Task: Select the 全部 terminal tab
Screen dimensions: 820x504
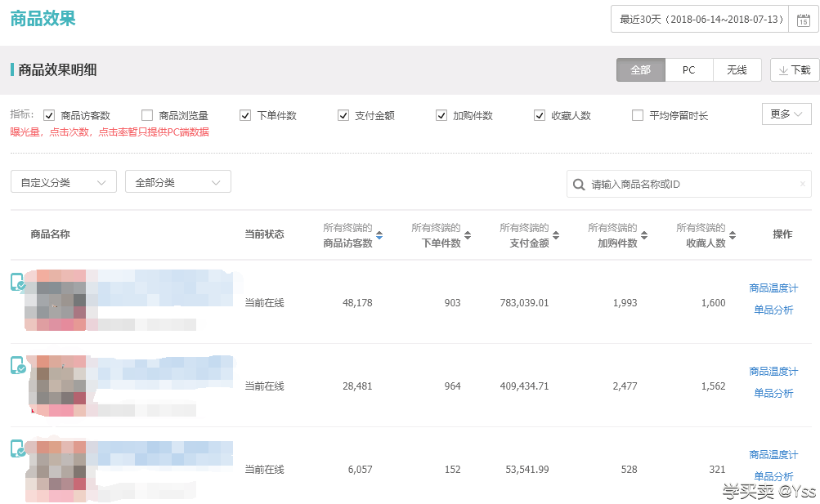Action: (641, 70)
